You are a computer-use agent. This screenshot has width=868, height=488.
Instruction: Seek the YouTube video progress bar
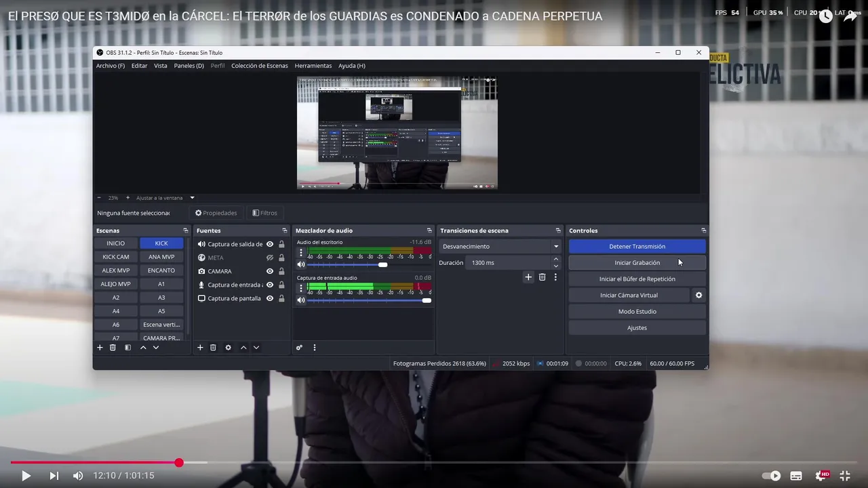(434, 463)
